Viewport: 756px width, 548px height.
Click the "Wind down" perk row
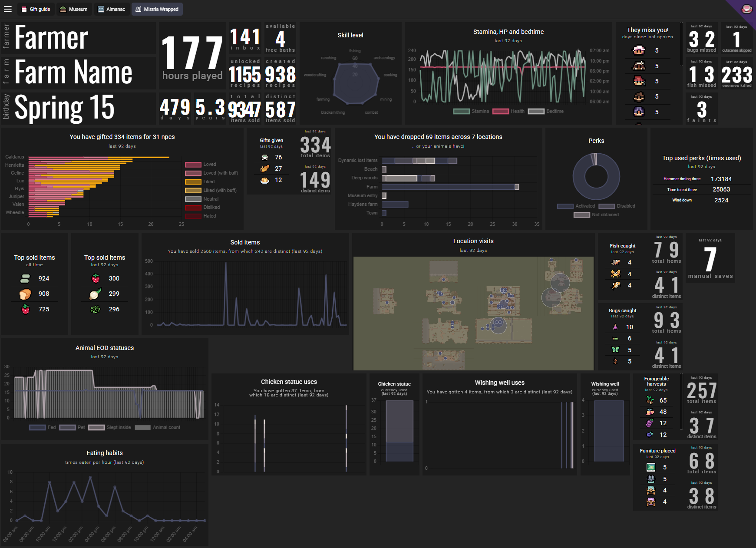701,200
